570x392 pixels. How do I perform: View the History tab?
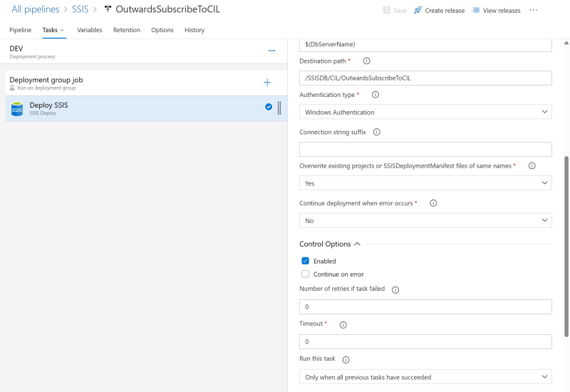(195, 30)
